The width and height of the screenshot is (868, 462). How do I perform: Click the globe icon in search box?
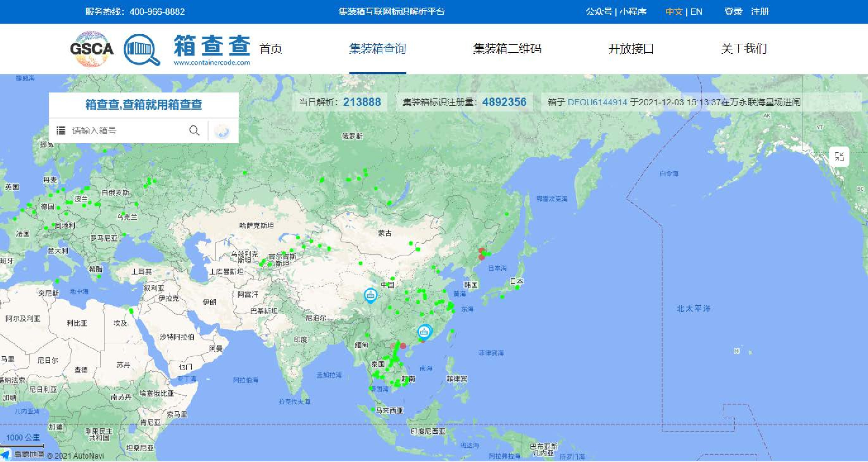pyautogui.click(x=222, y=131)
